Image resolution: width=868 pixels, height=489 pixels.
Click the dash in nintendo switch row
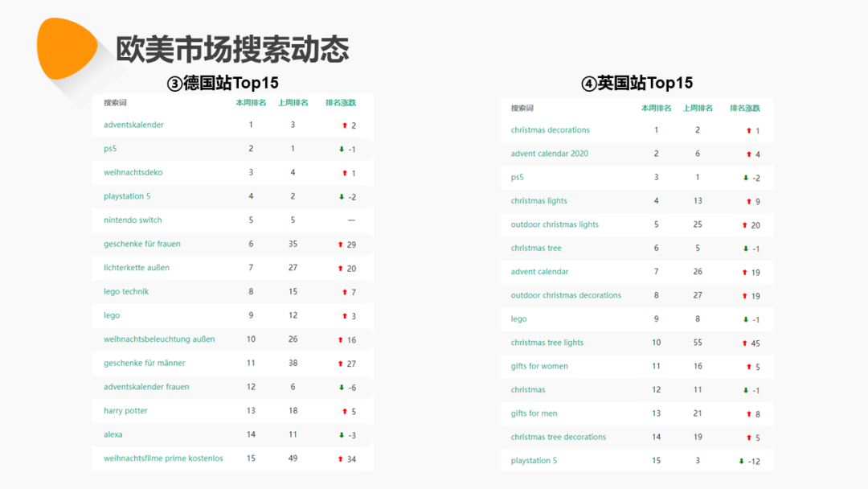pos(351,220)
